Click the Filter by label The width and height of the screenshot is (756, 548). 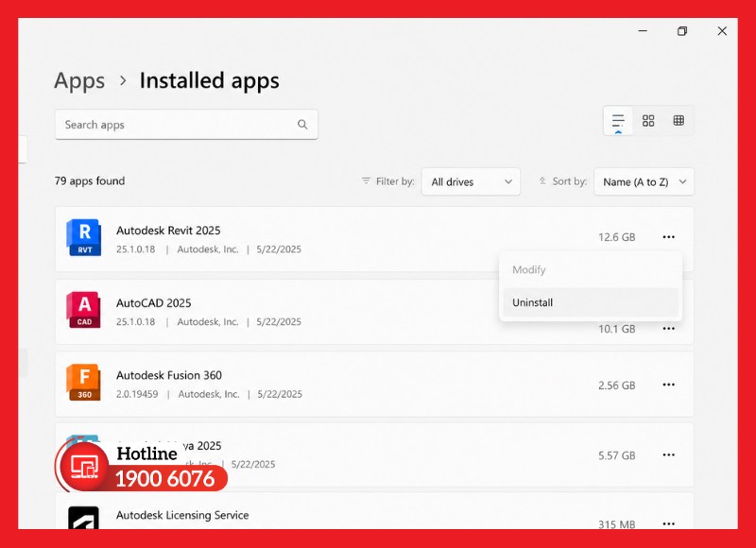tap(395, 181)
